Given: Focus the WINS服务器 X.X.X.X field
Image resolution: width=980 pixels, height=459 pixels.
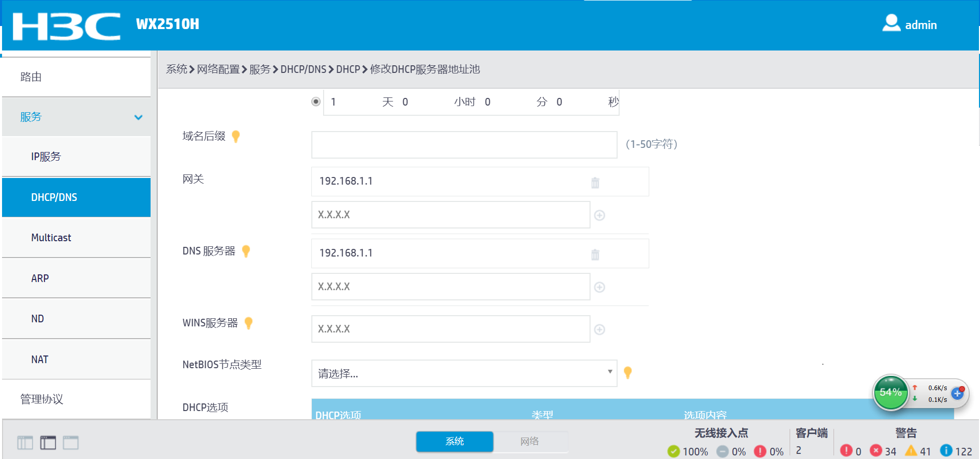Looking at the screenshot, I should [x=451, y=329].
